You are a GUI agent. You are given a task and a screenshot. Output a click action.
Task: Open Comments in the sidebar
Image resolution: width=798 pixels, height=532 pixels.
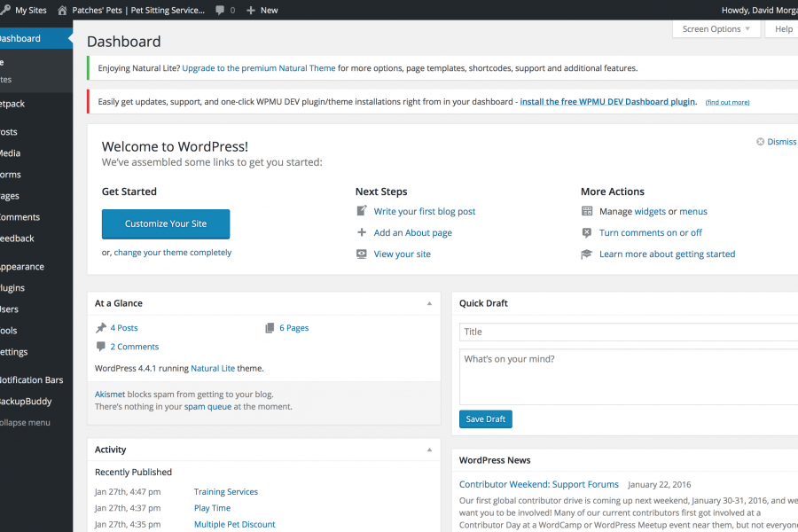pos(36,217)
